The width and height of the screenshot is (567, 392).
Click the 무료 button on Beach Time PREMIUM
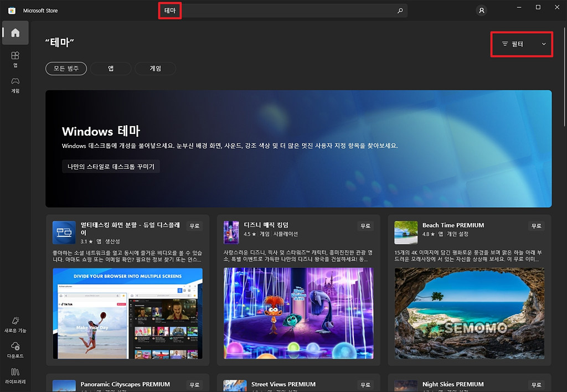pos(536,226)
